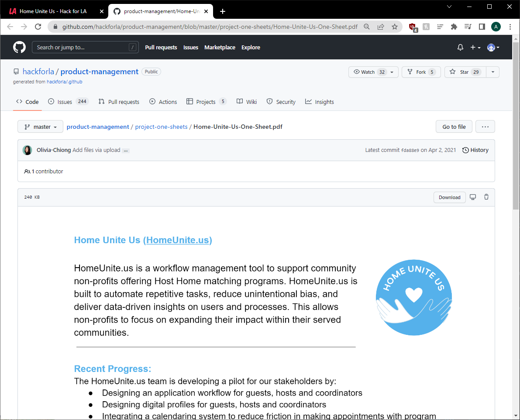Open the Security tab
The width and height of the screenshot is (520, 420).
[x=281, y=102]
